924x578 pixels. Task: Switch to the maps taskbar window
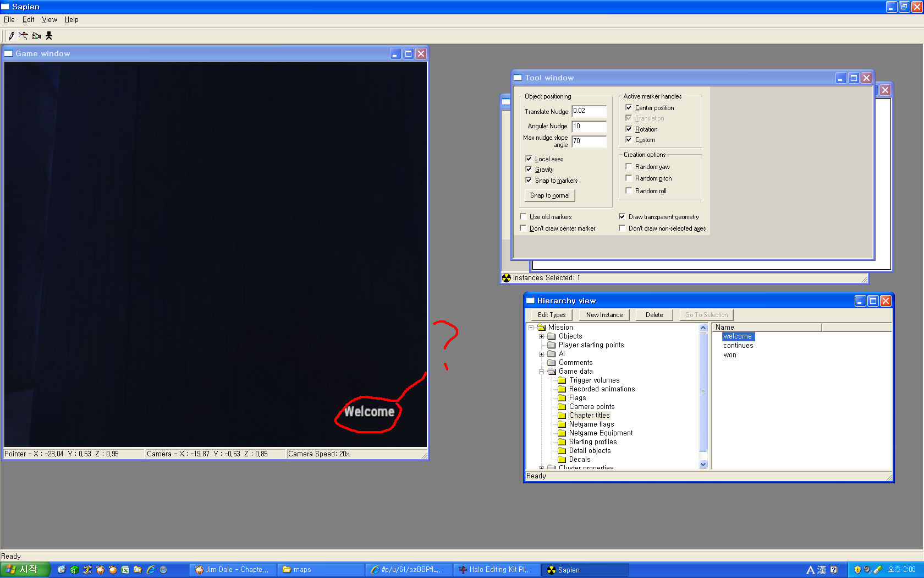(x=321, y=570)
